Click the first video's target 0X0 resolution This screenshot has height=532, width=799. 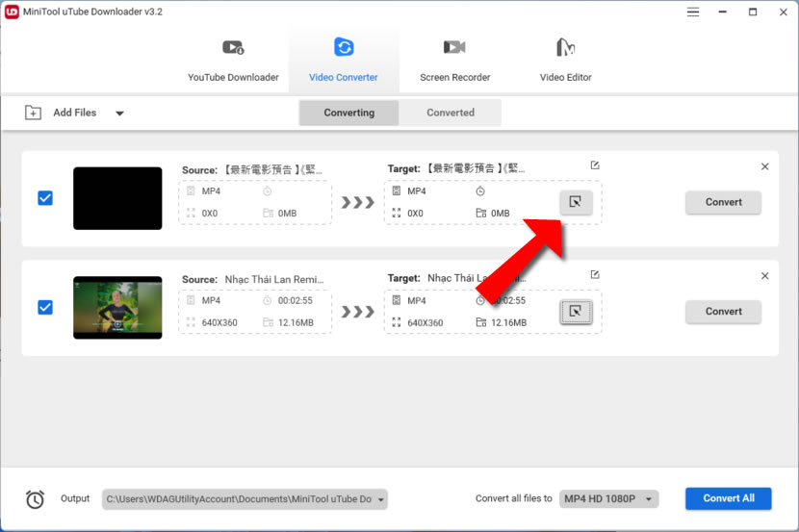click(415, 213)
